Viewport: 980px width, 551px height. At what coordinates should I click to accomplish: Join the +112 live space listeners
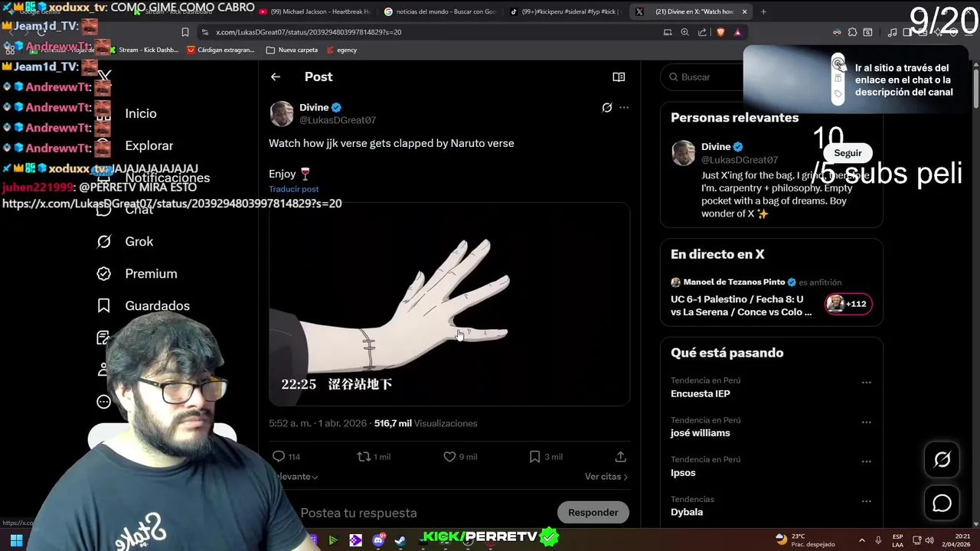pyautogui.click(x=848, y=304)
